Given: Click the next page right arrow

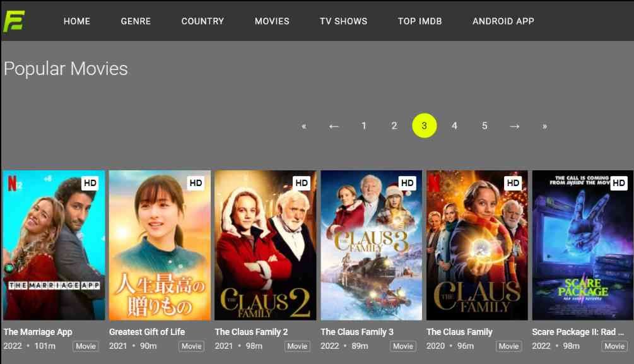Looking at the screenshot, I should tap(514, 126).
